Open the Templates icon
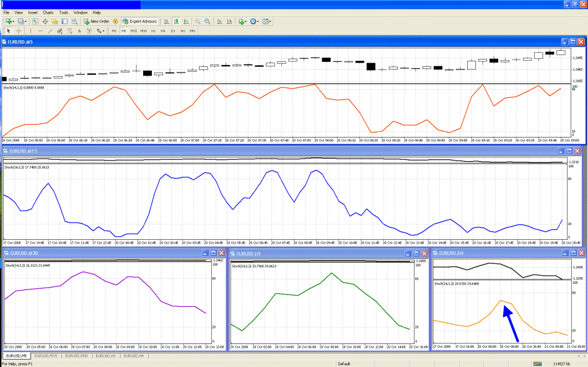 pos(265,22)
